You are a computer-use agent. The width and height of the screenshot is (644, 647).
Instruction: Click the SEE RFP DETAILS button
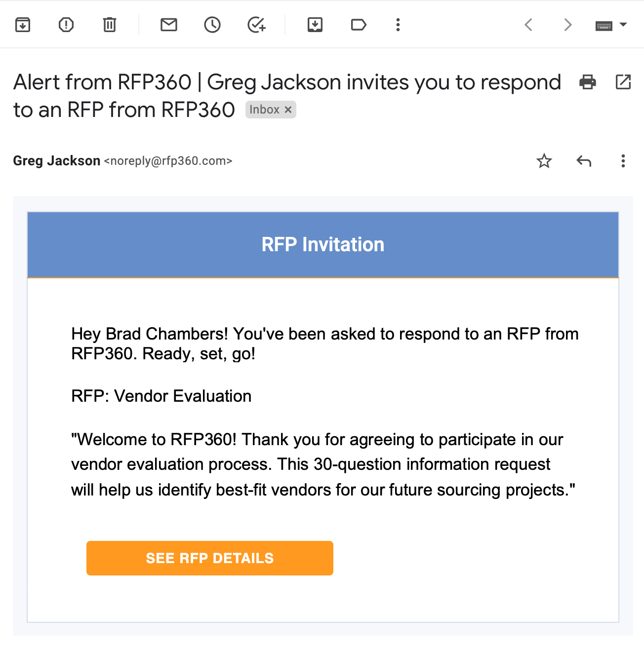pos(209,558)
